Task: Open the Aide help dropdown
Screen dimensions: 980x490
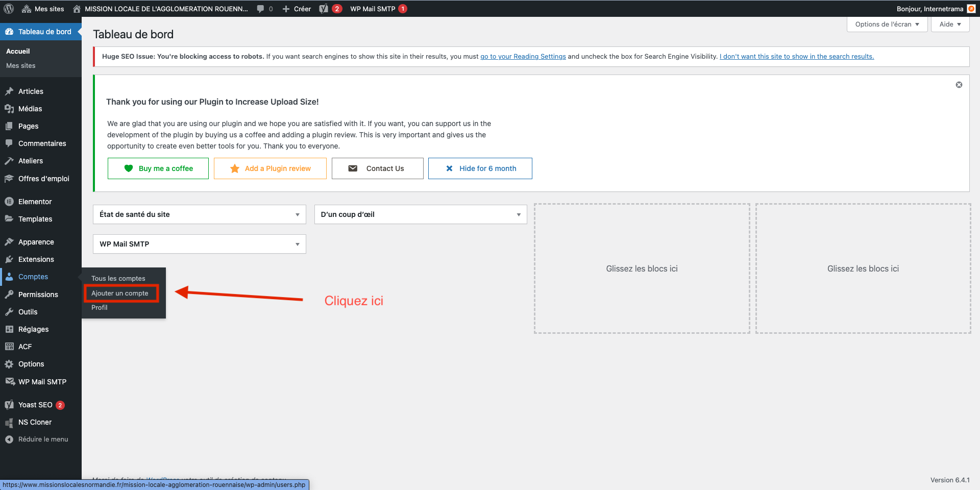Action: (x=949, y=24)
